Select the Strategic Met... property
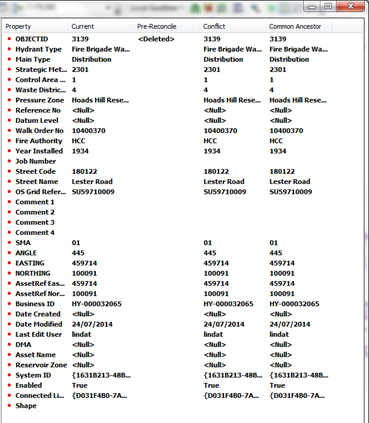Screen dimensions: 369x423 [41, 70]
